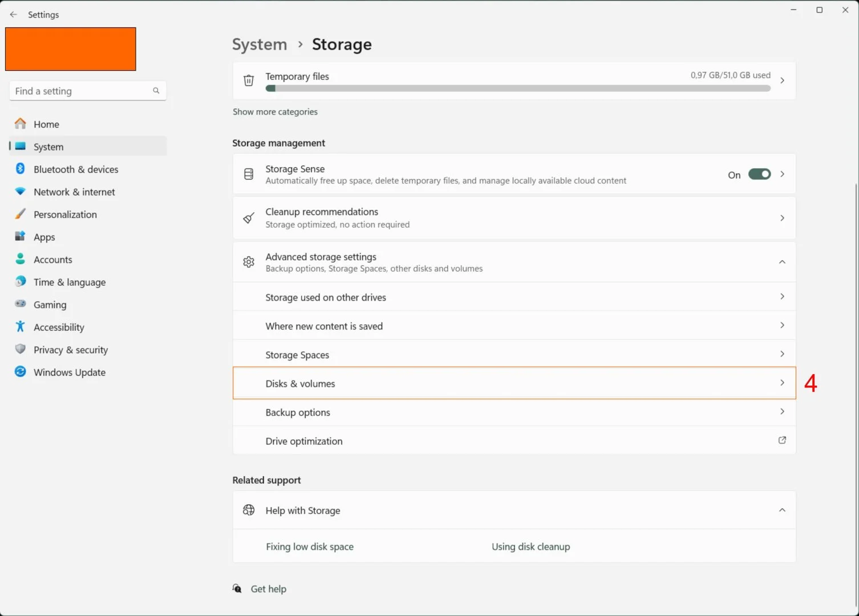Open Where new content is saved chevron
859x616 pixels.
[x=783, y=325]
